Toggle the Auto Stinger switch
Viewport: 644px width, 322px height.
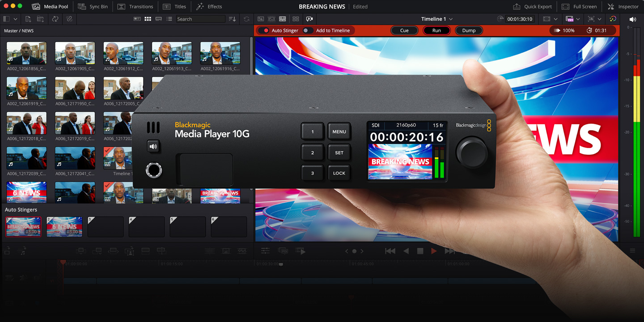(x=266, y=30)
